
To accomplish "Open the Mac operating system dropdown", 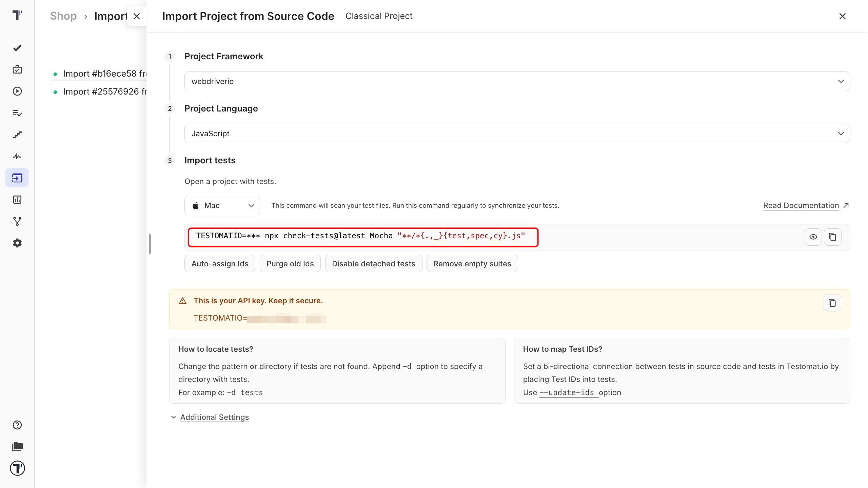I will pyautogui.click(x=222, y=206).
